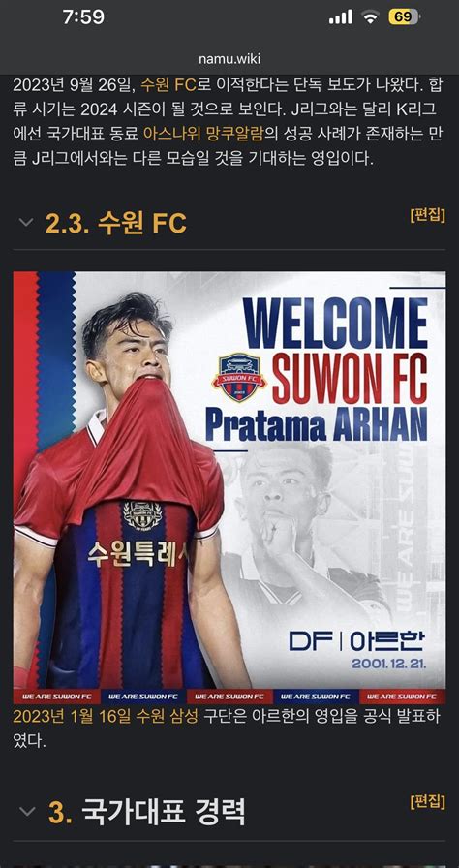The image size is (459, 868).
Task: Select the 2.3. 수원 FC heading
Action: pyautogui.click(x=115, y=223)
